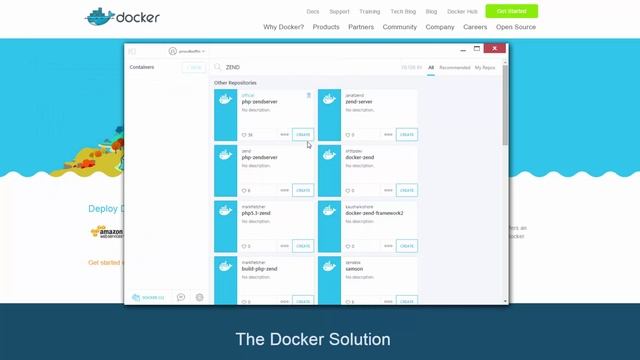Switch to the Recommended filter tab

pos(455,68)
